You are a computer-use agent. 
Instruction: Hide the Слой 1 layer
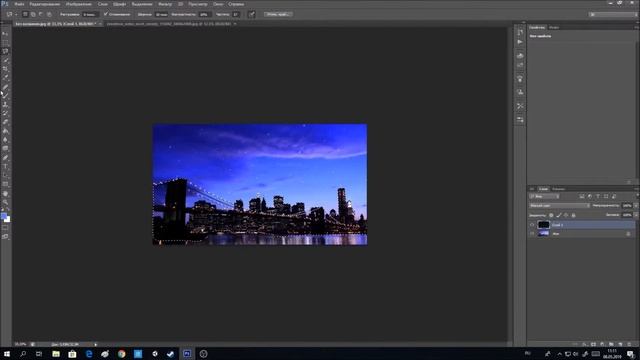click(532, 224)
